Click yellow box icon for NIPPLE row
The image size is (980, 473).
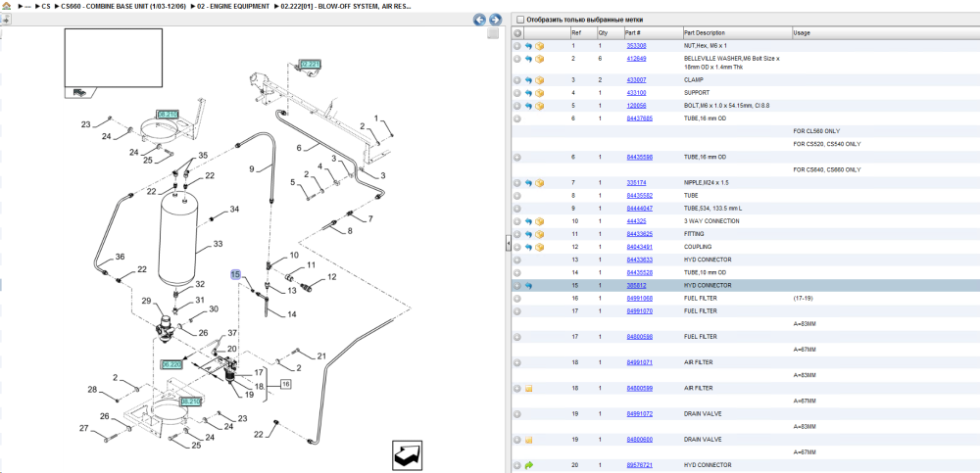pos(539,183)
